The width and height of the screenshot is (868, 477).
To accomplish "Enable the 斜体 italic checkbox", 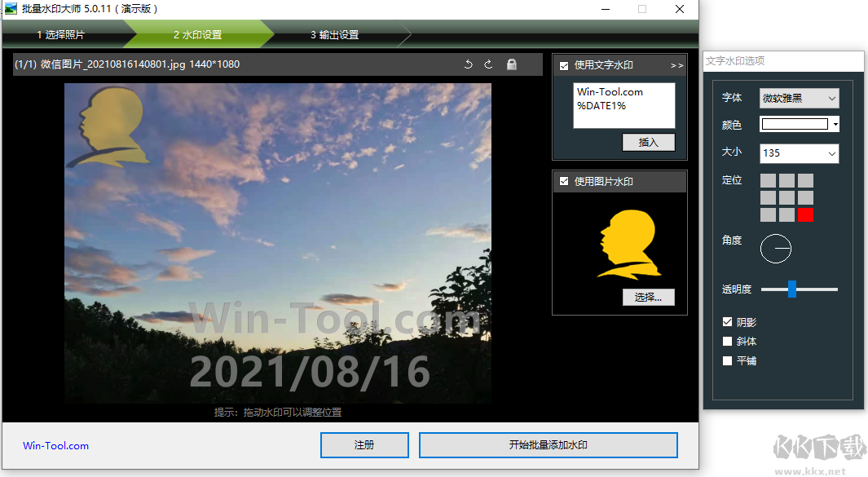I will (728, 342).
